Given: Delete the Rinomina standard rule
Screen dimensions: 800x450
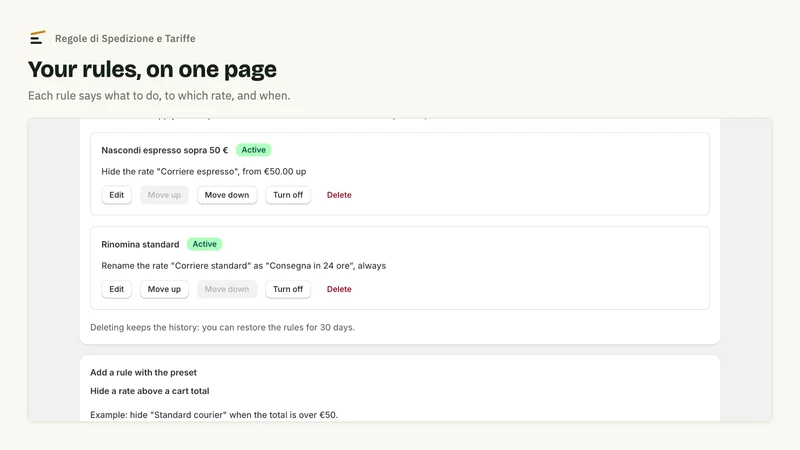Looking at the screenshot, I should 339,289.
